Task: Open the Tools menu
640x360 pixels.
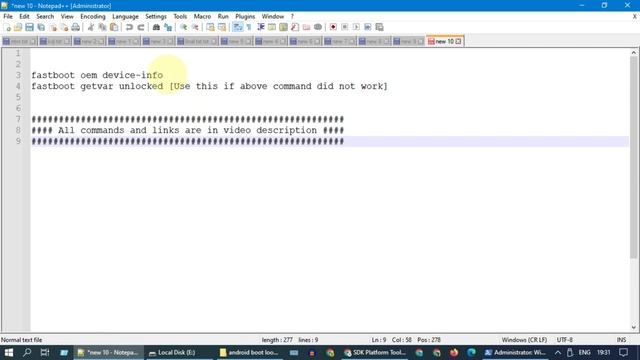Action: [x=180, y=16]
